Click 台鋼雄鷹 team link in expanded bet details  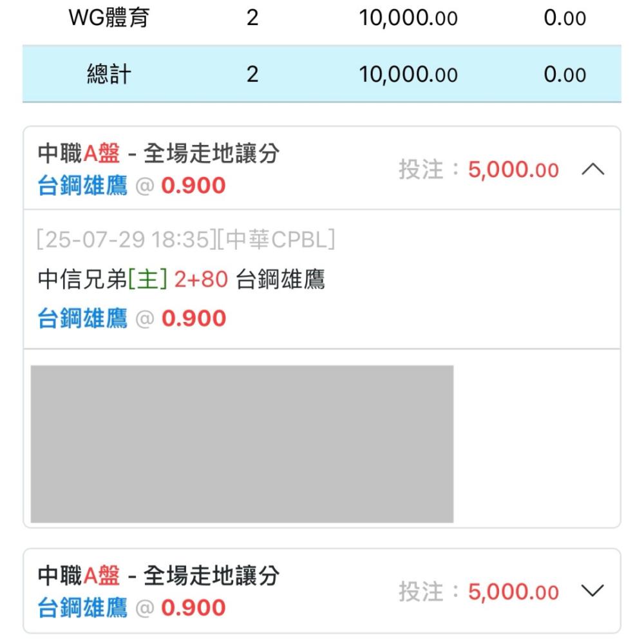pyautogui.click(x=82, y=318)
